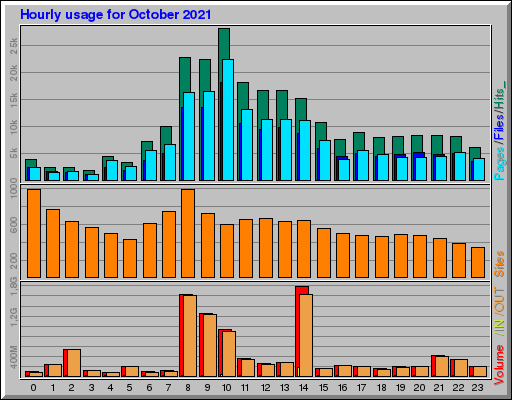Click the '10k' axis label
The height and width of the screenshot is (400, 512).
click(x=13, y=127)
